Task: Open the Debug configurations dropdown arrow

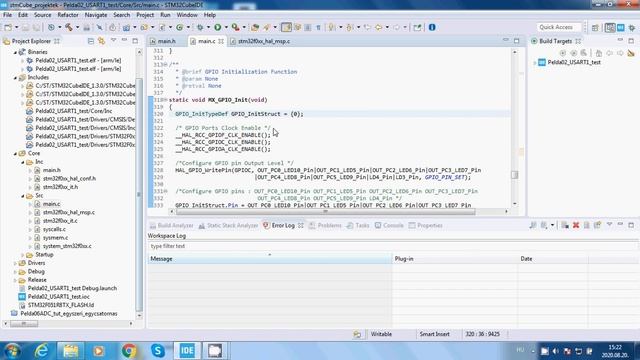Action: click(208, 27)
